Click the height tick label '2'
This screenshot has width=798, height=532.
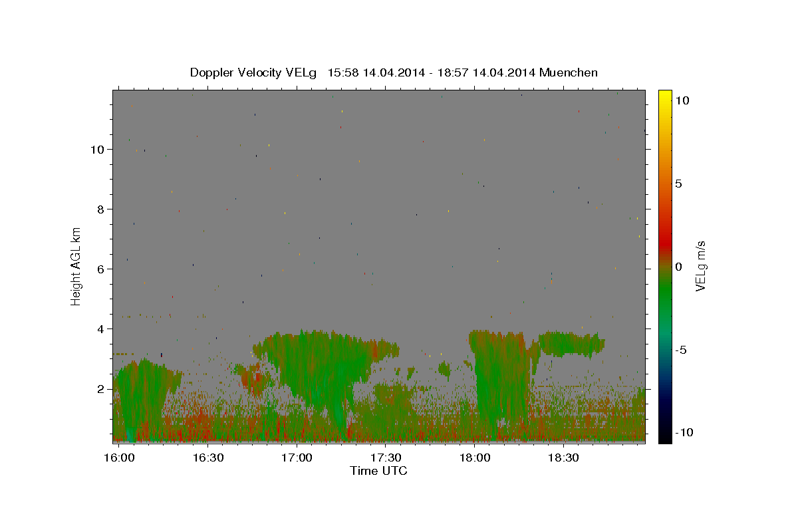[101, 389]
